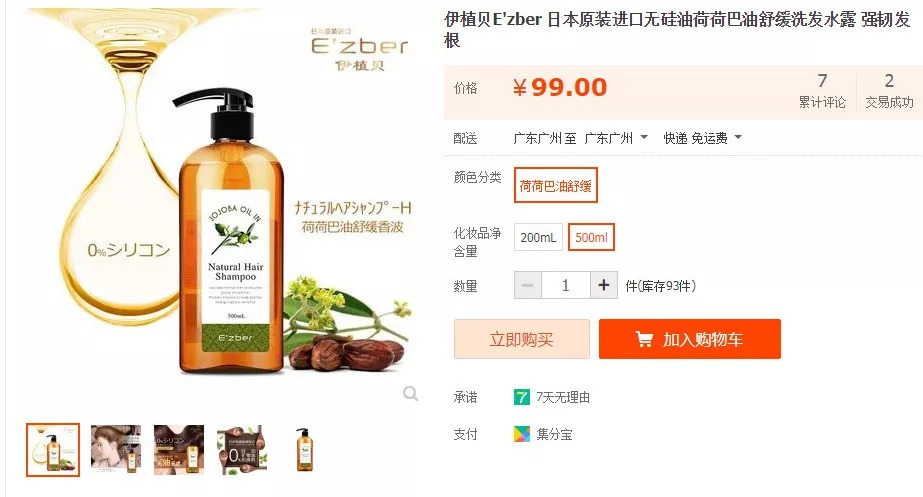Click the plus icon to increase quantity
The height and width of the screenshot is (497, 923).
(x=603, y=285)
